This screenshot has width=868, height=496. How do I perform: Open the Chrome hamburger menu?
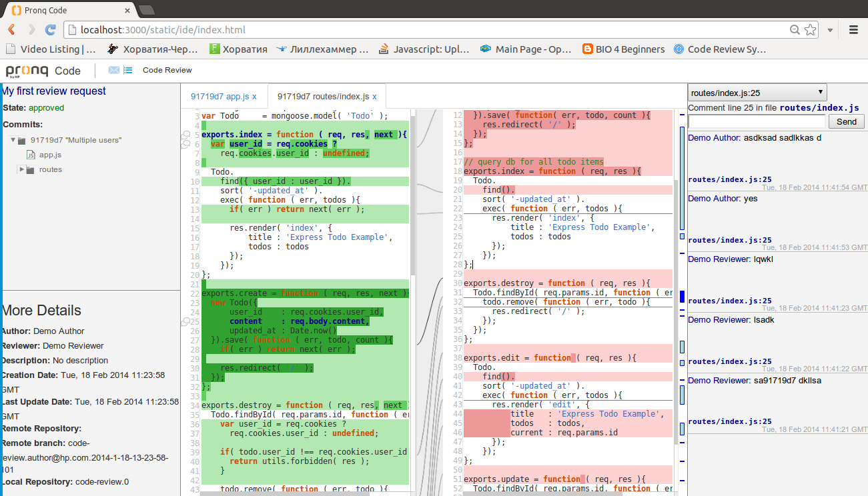[x=853, y=30]
